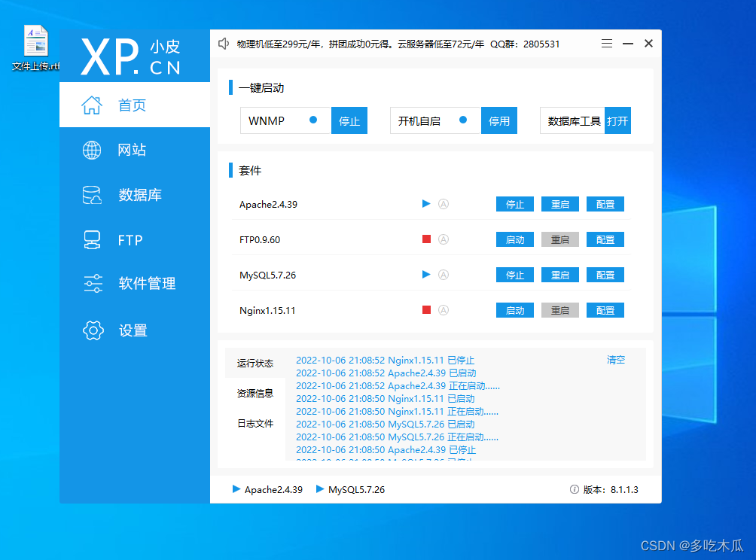The width and height of the screenshot is (756, 560).
Task: Restart MySQL5.7.26 service
Action: 560,275
